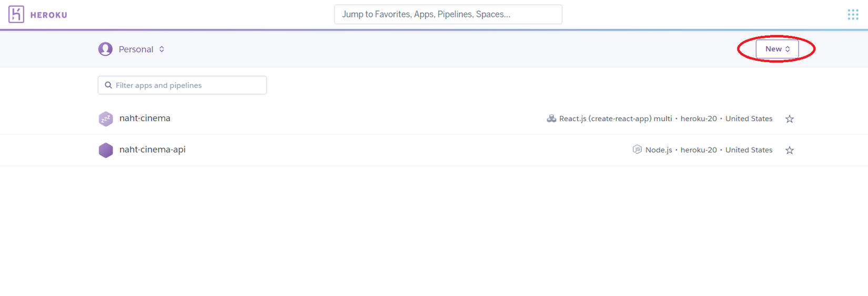The image size is (868, 296).
Task: Open the apps grid launcher icon
Action: (x=853, y=15)
